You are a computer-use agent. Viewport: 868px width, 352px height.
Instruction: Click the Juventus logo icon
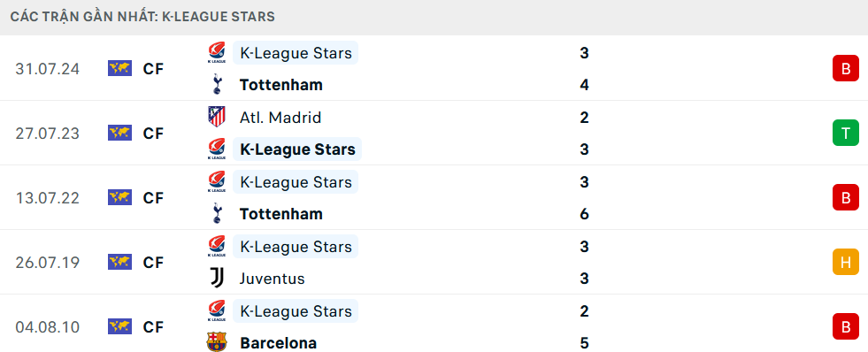click(217, 279)
